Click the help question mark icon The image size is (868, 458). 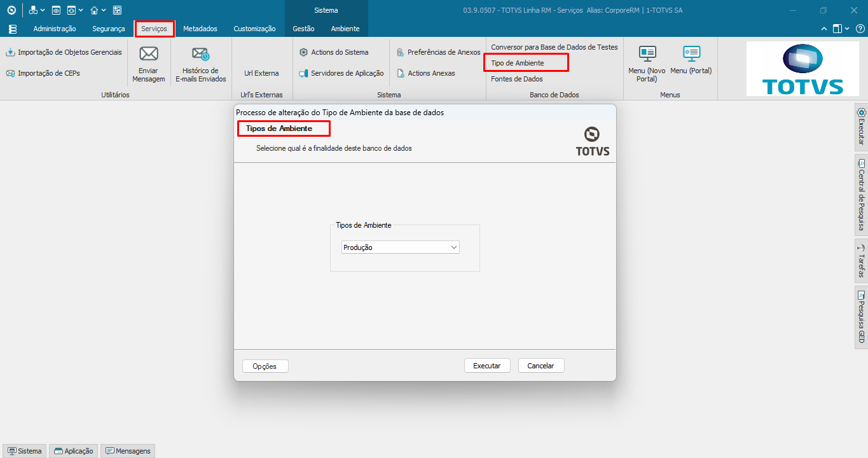point(859,29)
